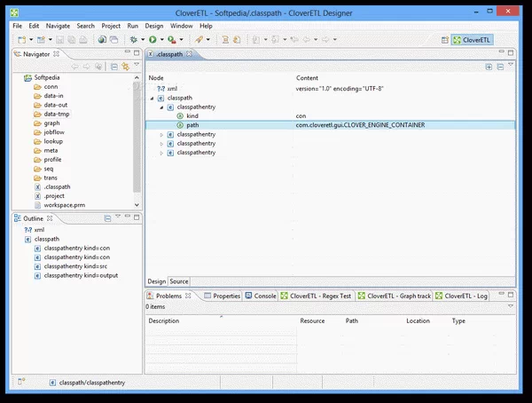Viewport: 532px width, 403px height.
Task: Click the Run External Tools icon
Action: click(172, 40)
